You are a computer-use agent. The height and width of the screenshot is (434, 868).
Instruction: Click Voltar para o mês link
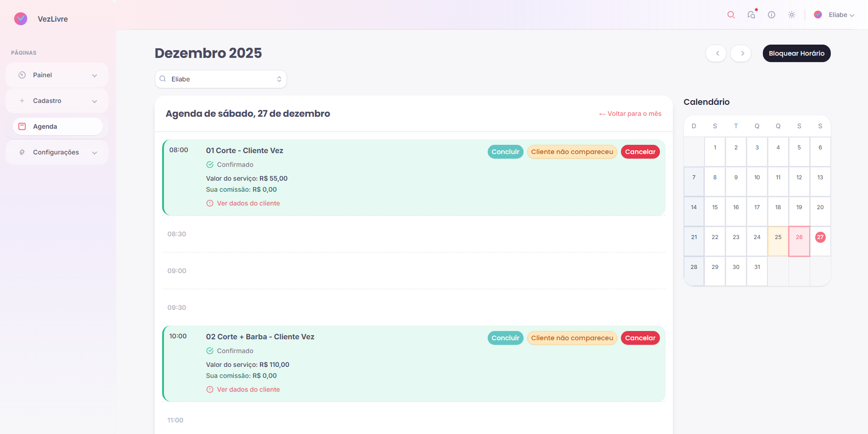point(630,114)
